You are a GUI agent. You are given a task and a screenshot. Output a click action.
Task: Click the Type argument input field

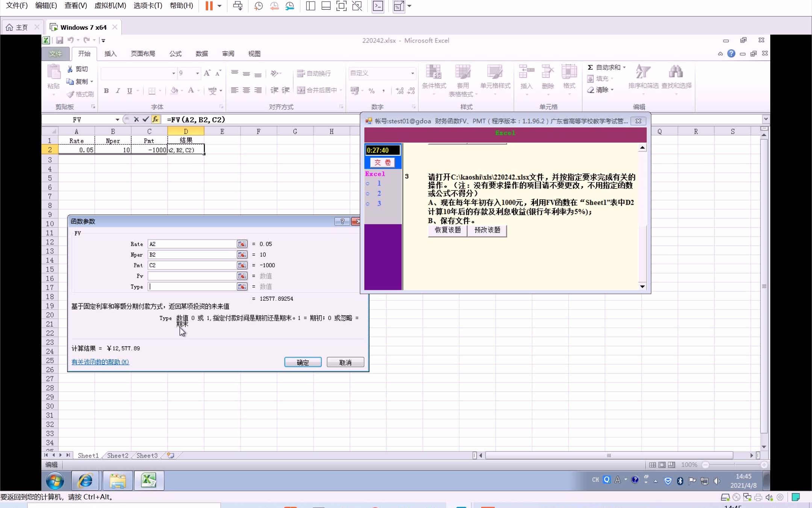192,287
